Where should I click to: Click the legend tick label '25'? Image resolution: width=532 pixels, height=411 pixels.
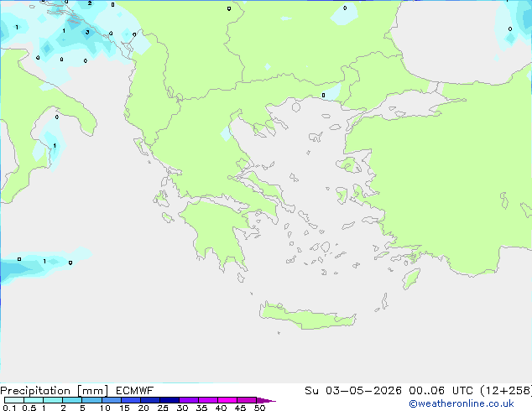(x=163, y=408)
